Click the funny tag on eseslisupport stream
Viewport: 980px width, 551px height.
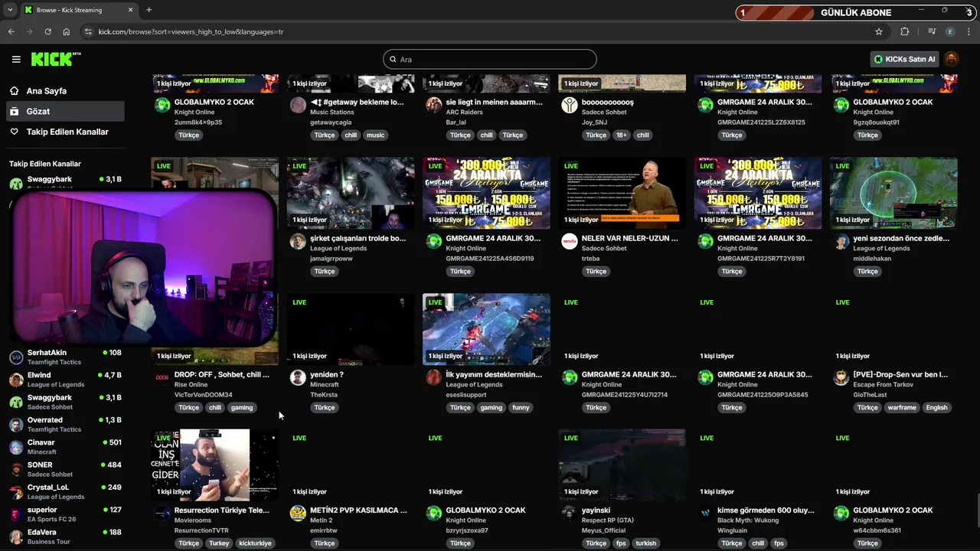pos(521,407)
